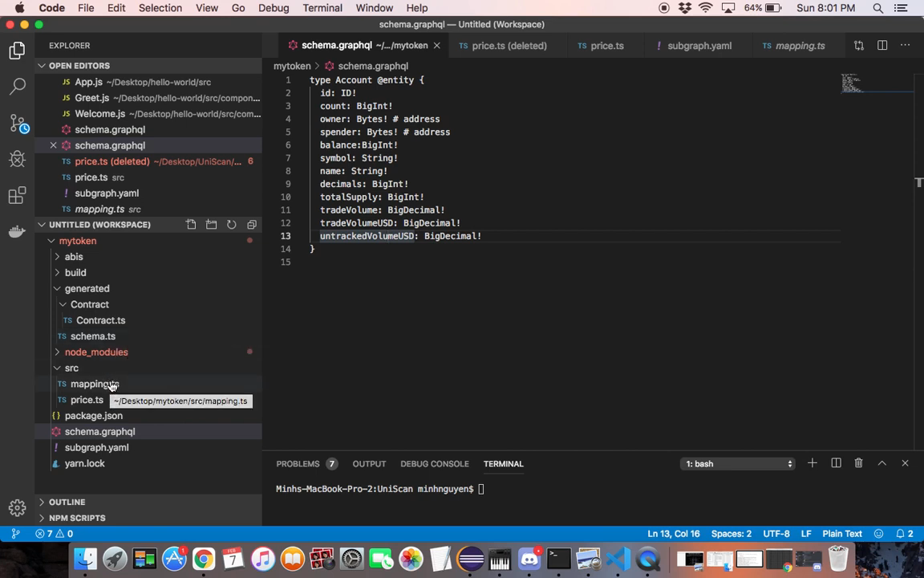Open the Explorer view in activity bar
This screenshot has width=924, height=578.
pos(17,51)
